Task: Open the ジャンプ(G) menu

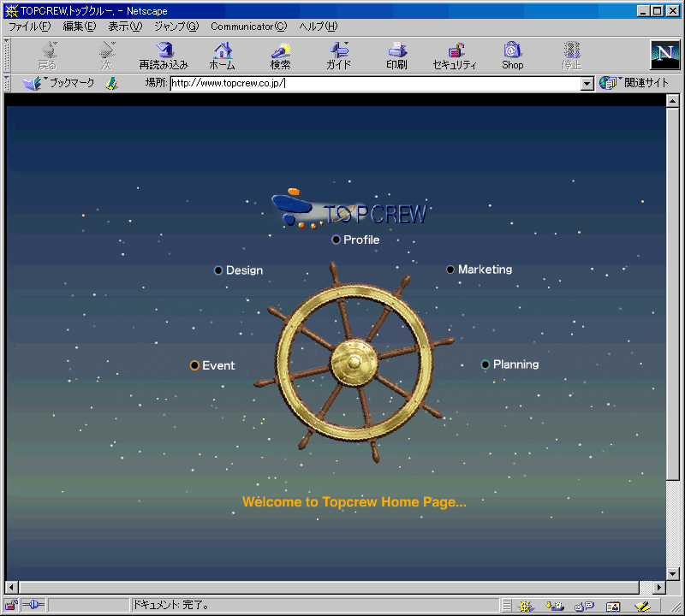Action: click(x=176, y=27)
